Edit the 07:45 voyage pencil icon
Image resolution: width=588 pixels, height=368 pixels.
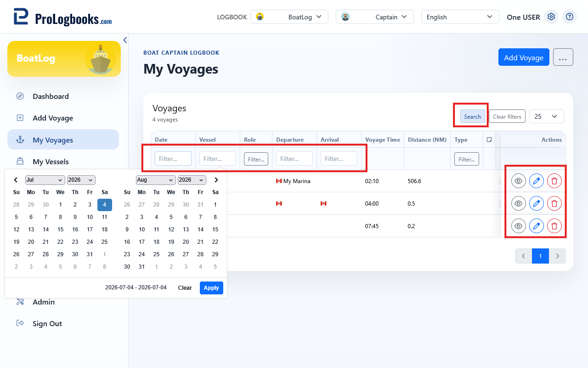(537, 226)
